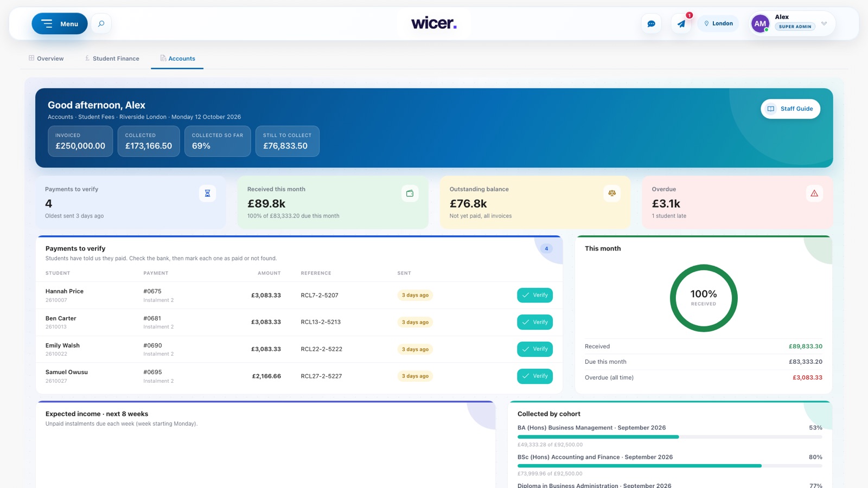The width and height of the screenshot is (868, 488).
Task: Go to the wicer logo home
Action: click(434, 23)
